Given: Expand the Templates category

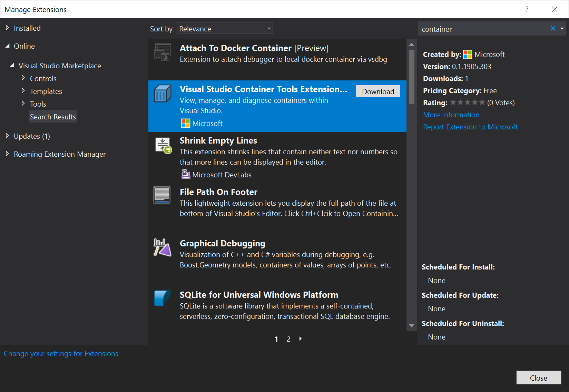Looking at the screenshot, I should 23,91.
